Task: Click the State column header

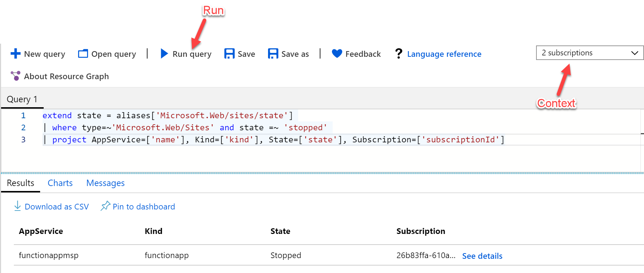Action: (x=280, y=231)
